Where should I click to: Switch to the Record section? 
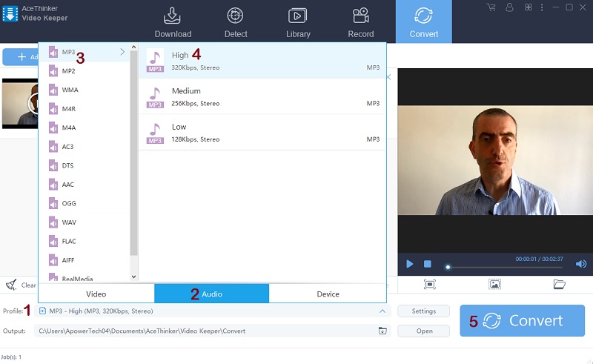click(x=361, y=22)
